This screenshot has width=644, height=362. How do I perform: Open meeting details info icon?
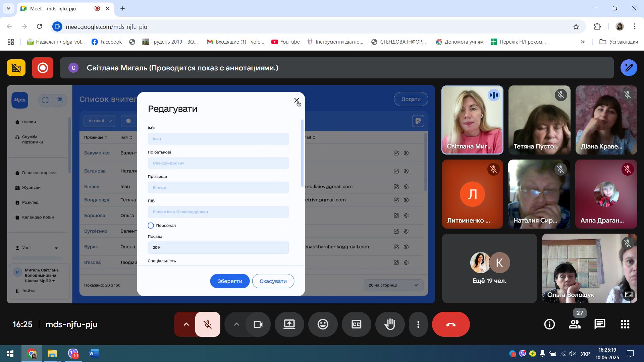(549, 324)
